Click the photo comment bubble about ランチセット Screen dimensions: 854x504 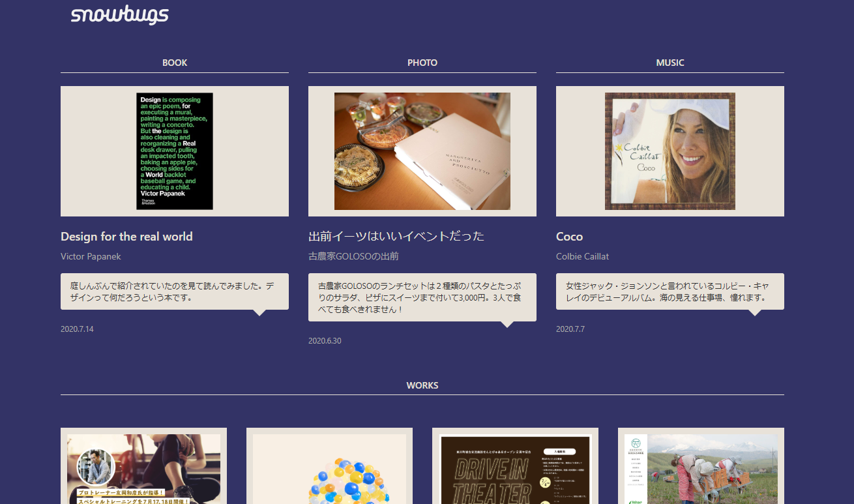point(422,297)
